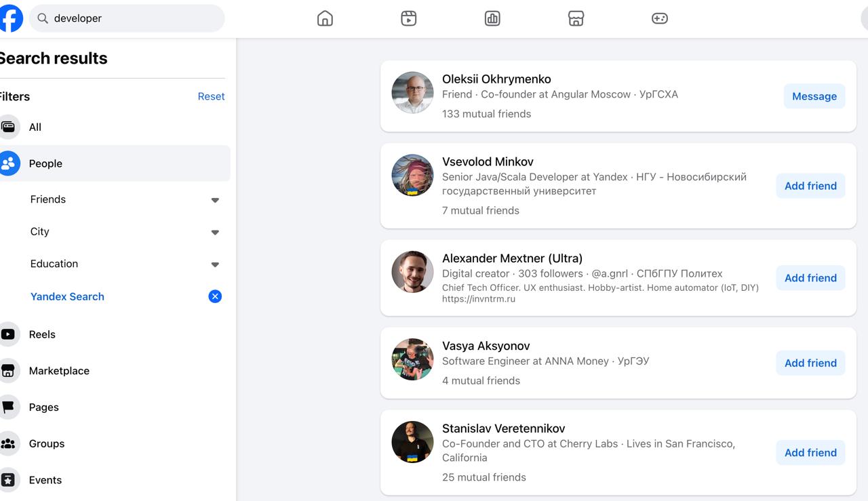868x501 pixels.
Task: Add Alexander Mextner as friend
Action: (x=810, y=278)
